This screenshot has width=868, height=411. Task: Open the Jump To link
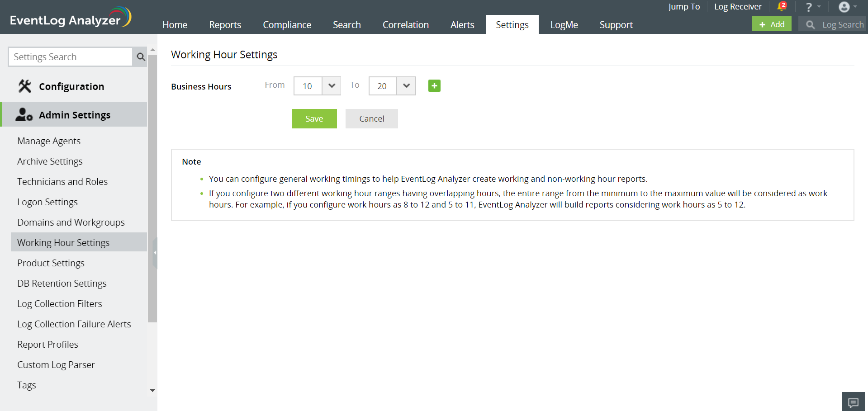[x=684, y=7]
